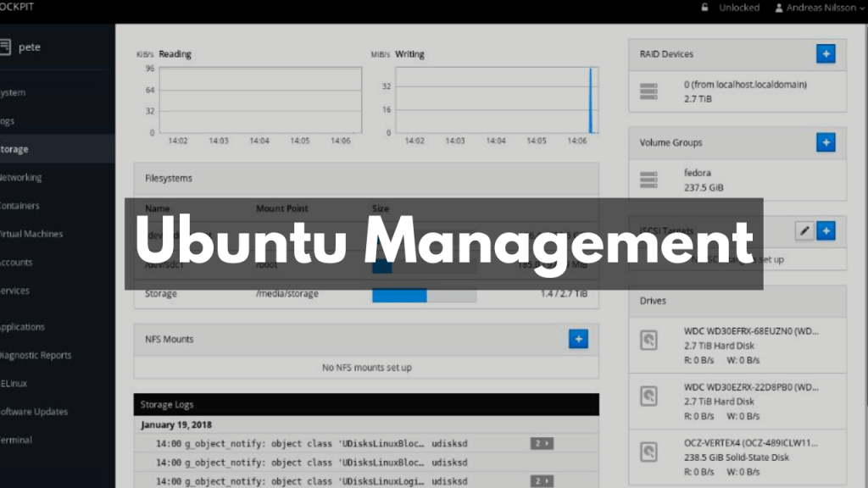This screenshot has height=488, width=868.
Task: Open the Andreas Nilsson user dropdown
Action: [820, 8]
